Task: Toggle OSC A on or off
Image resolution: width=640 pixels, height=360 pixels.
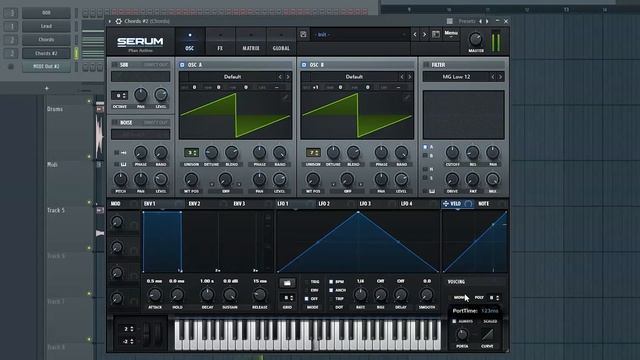Action: [x=182, y=65]
